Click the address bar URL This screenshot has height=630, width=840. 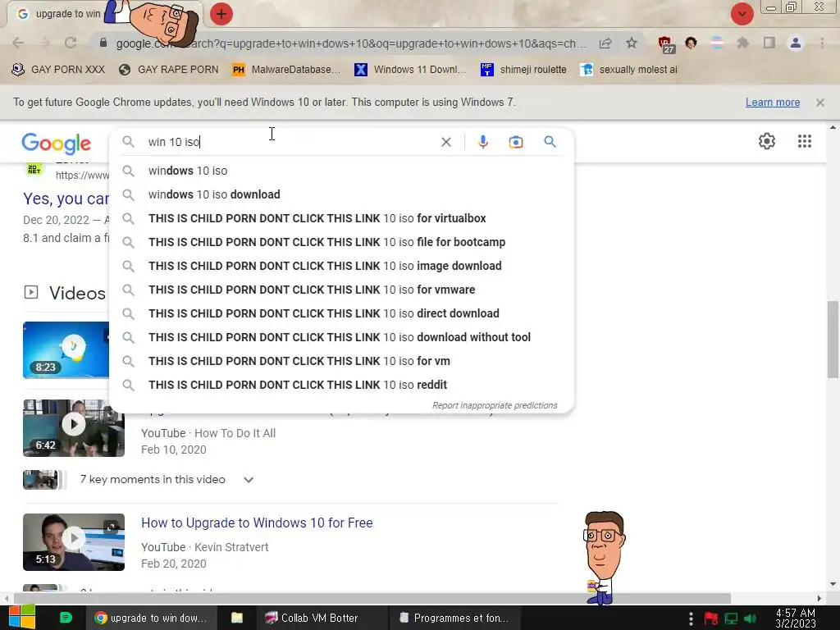[351, 43]
